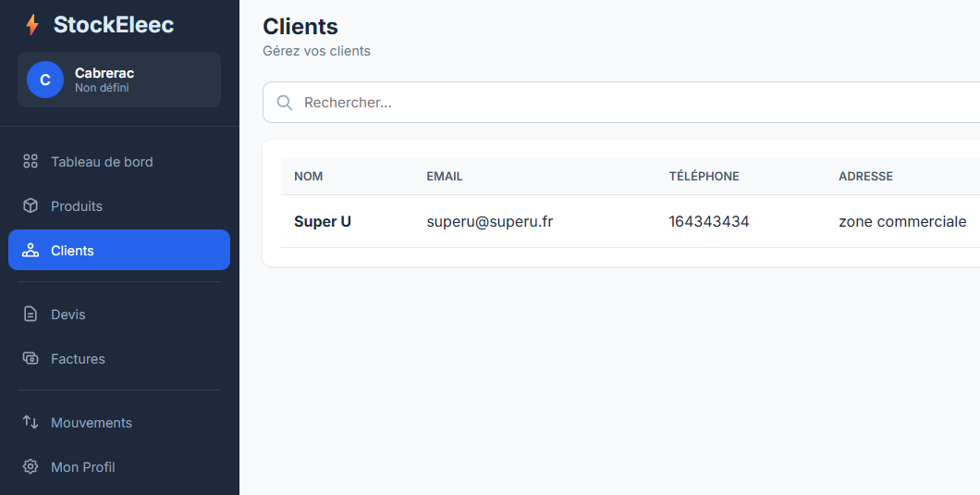Image resolution: width=980 pixels, height=495 pixels.
Task: Open the Super U client row
Action: 323,222
